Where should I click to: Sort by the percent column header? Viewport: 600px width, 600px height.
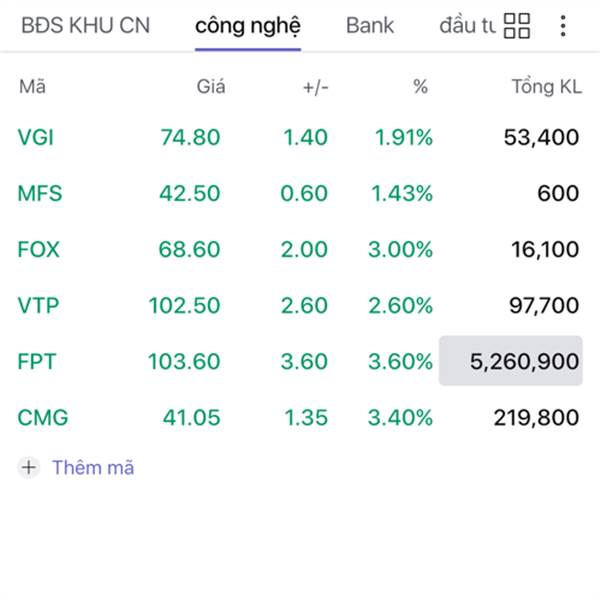420,87
